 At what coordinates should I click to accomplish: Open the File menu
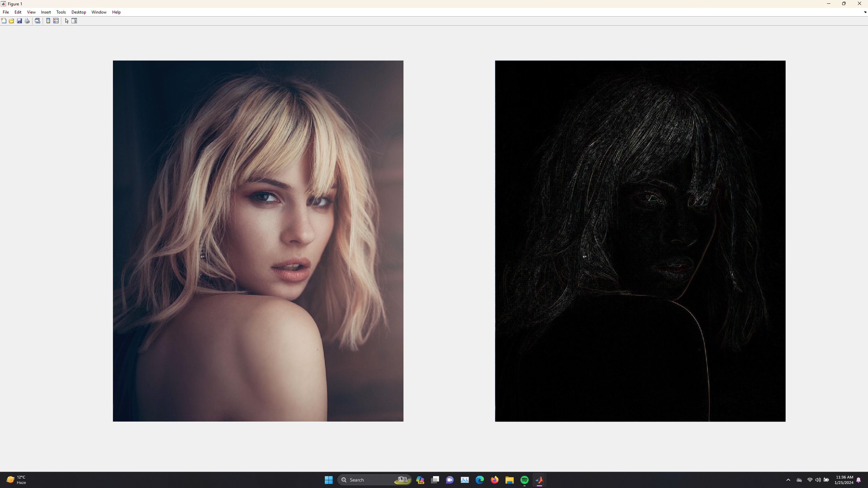click(x=6, y=12)
